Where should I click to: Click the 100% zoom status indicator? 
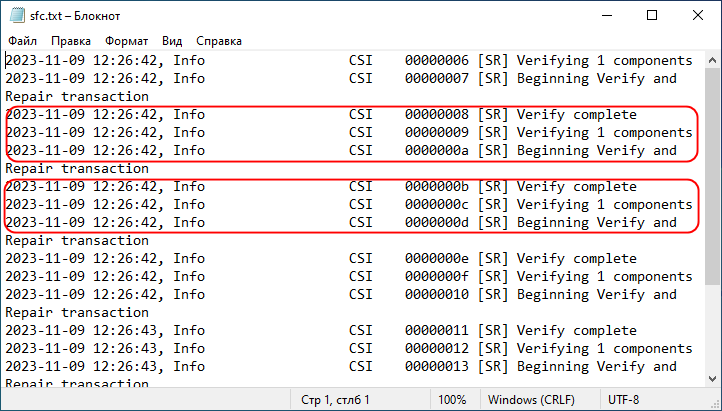pyautogui.click(x=452, y=399)
